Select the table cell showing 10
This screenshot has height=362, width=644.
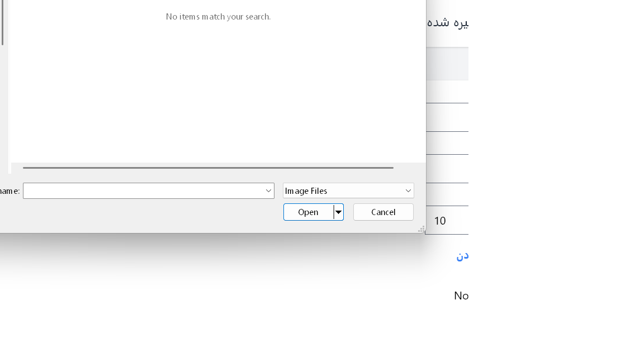coord(440,221)
